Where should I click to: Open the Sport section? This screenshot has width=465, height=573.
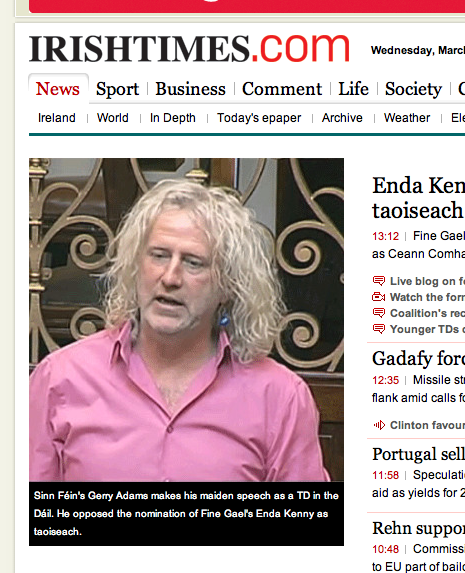coord(117,89)
